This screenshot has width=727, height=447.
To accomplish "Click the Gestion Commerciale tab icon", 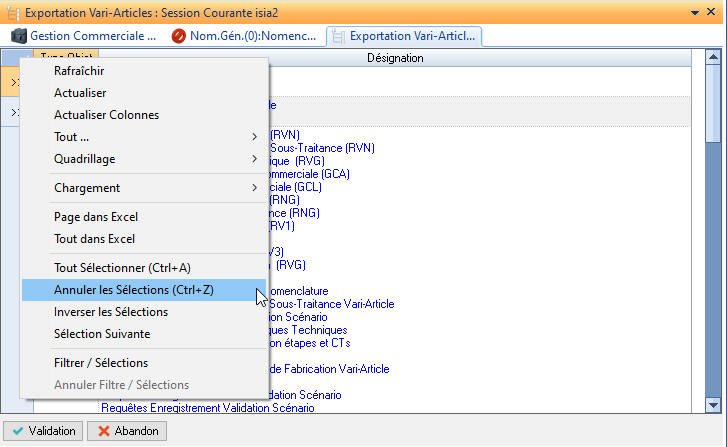I will (x=19, y=36).
